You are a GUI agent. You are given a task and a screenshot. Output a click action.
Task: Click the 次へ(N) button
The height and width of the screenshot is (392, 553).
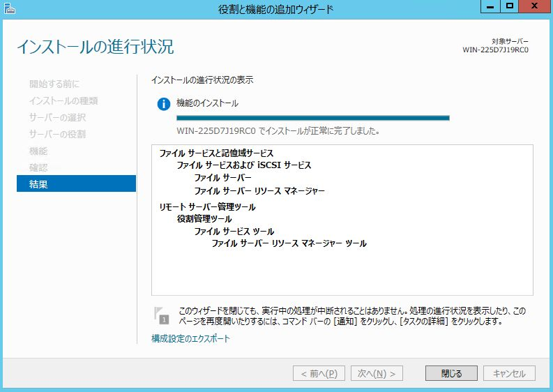tap(377, 373)
